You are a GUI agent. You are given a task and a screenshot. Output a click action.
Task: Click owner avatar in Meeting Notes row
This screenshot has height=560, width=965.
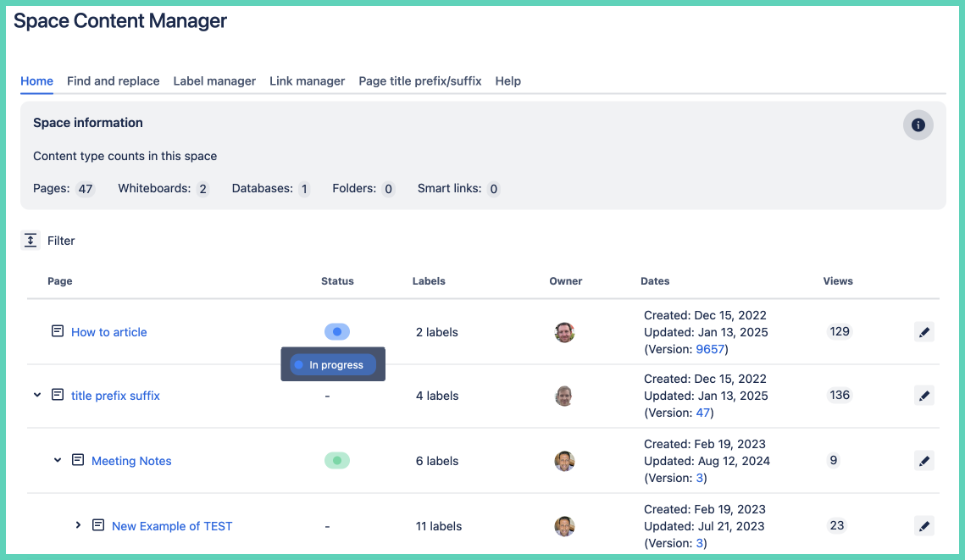564,461
